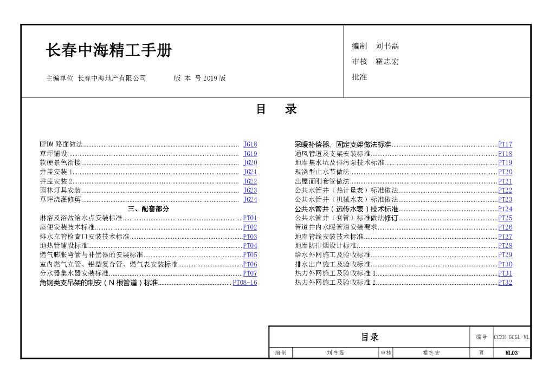The width and height of the screenshot is (555, 392).
Task: Select entry 地库防排烟设计标准
Action: [326, 246]
